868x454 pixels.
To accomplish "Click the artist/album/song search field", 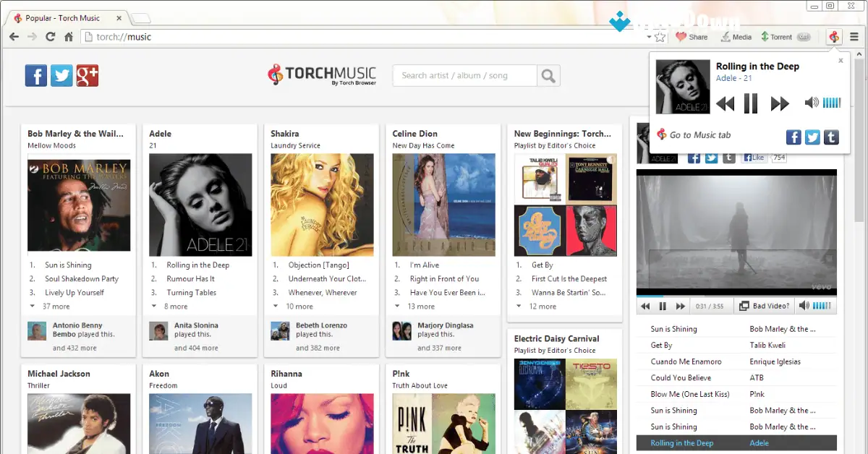I will point(463,75).
